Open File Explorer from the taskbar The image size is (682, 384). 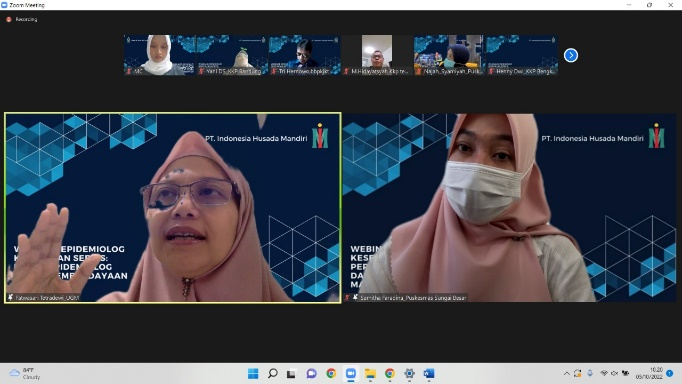[370, 373]
